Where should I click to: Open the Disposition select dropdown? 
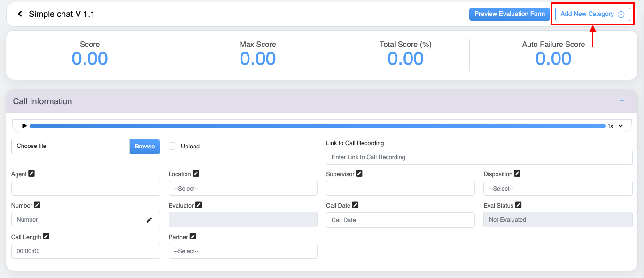point(558,189)
